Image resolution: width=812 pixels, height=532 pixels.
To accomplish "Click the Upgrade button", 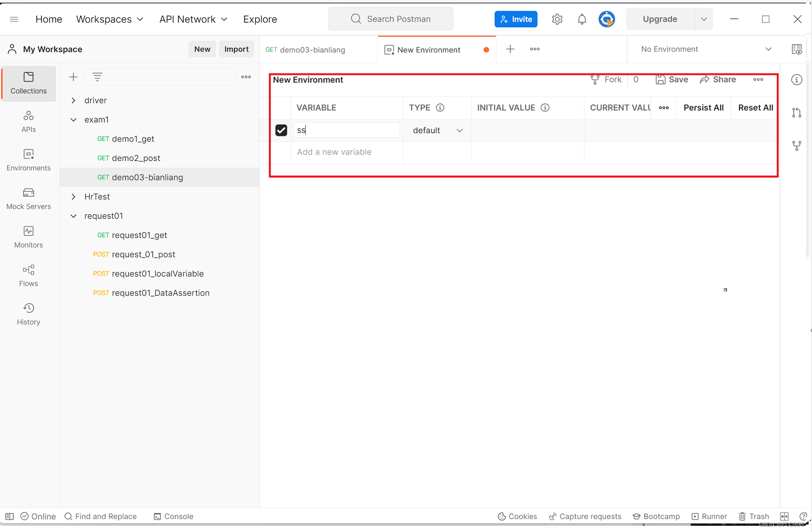I will click(660, 19).
